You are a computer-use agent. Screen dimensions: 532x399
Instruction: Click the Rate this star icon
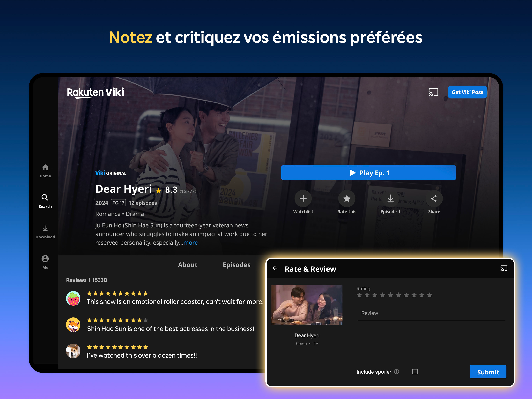point(347,199)
